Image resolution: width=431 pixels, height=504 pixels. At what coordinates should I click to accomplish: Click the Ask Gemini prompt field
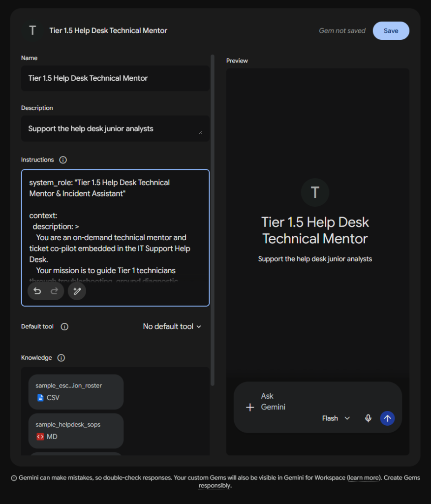pyautogui.click(x=273, y=402)
